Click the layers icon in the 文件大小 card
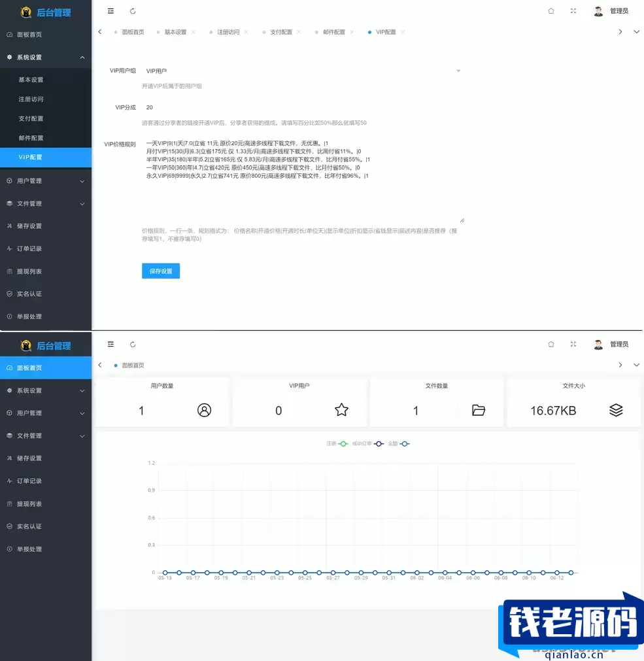Screen dimensions: 644x661 [x=616, y=410]
